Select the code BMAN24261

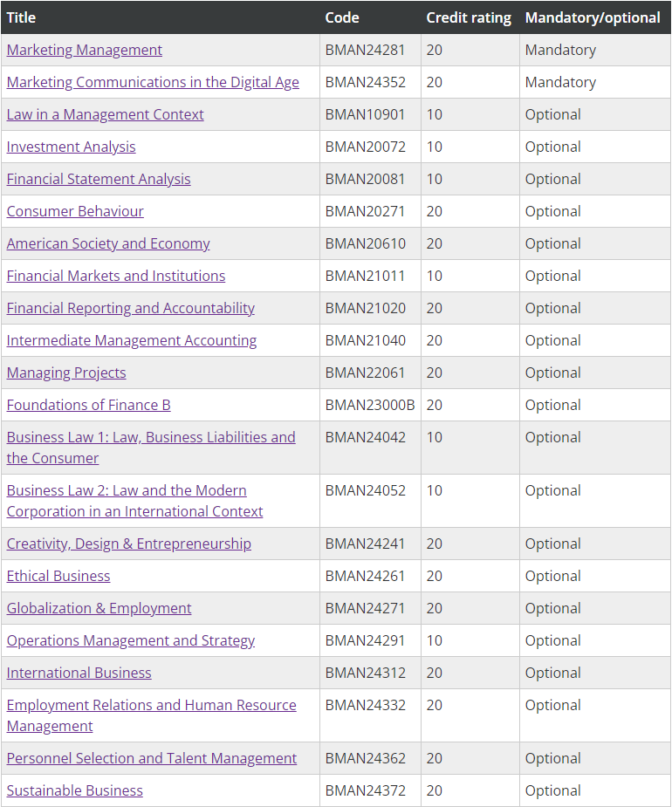(x=365, y=577)
